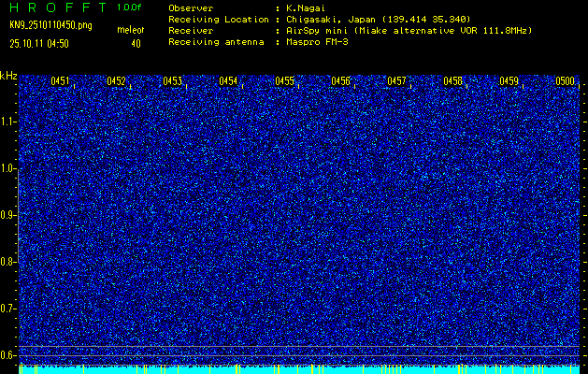Click the Observer name K.Nagai
The image size is (588, 374).
310,7
